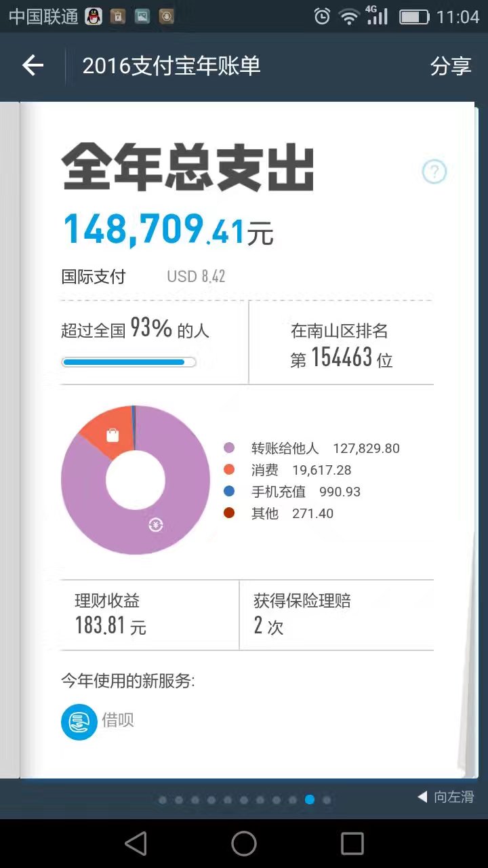
Task: Open the question mark help icon
Action: click(434, 172)
